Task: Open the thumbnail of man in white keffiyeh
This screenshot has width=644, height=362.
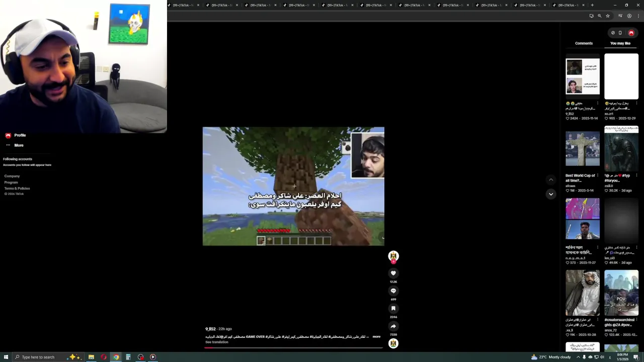Action: [x=583, y=293]
